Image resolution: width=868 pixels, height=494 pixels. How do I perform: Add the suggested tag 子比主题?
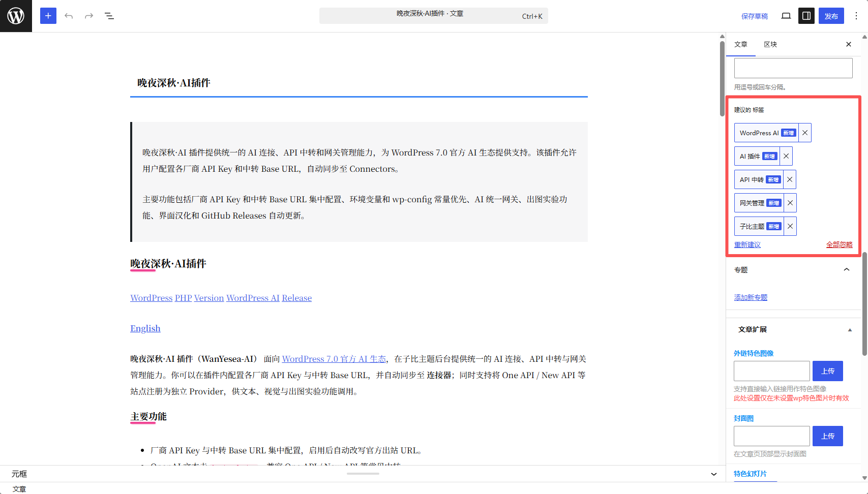click(759, 226)
